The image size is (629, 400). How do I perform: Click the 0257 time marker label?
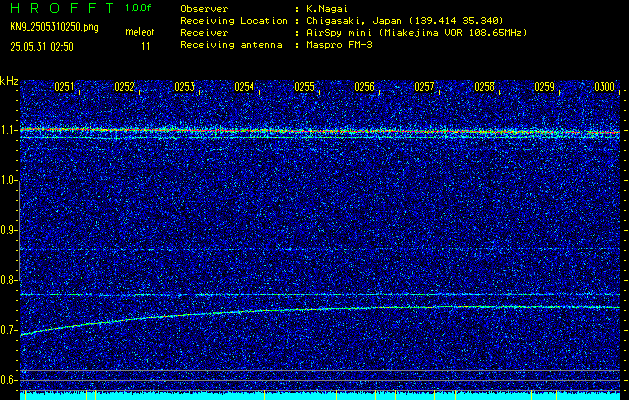point(424,87)
